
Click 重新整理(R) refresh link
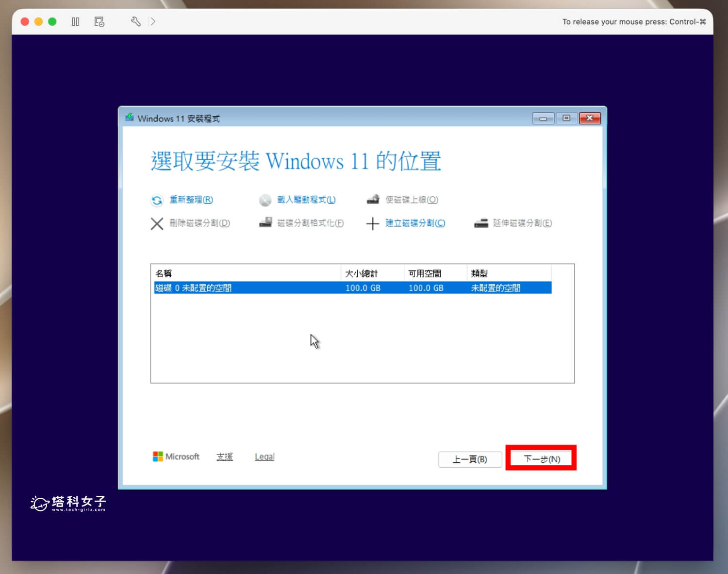(x=191, y=200)
